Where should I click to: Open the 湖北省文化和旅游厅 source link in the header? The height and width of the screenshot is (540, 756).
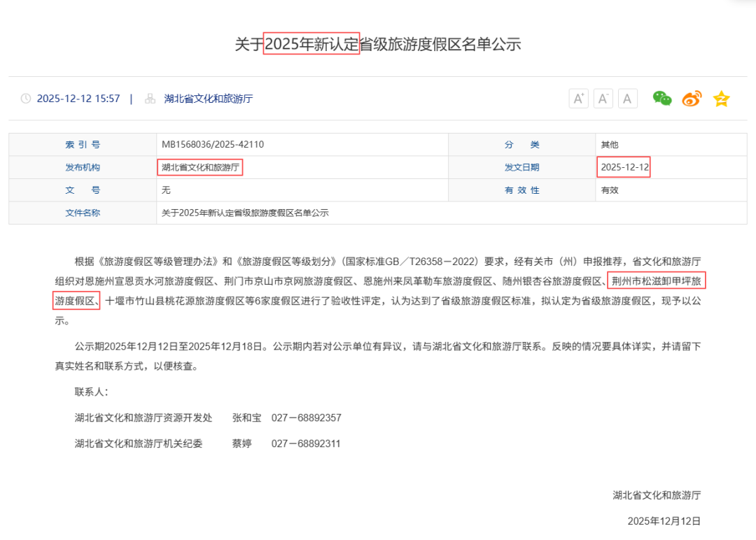pos(208,99)
